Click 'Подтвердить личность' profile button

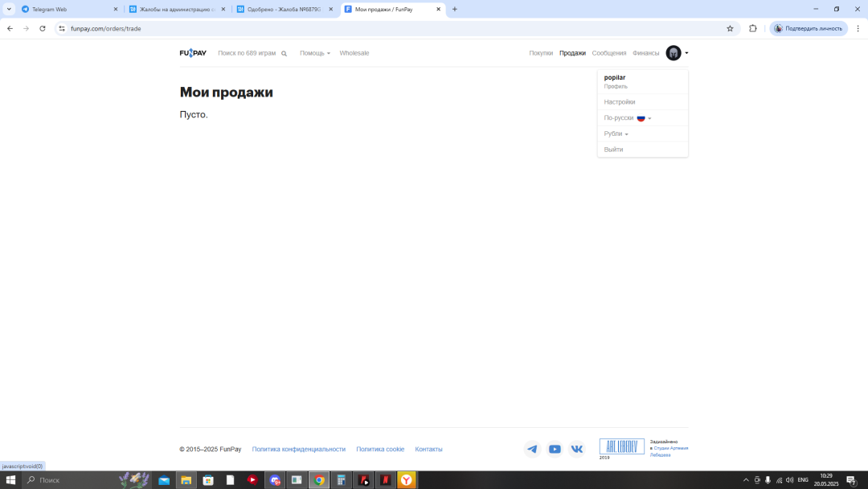809,28
